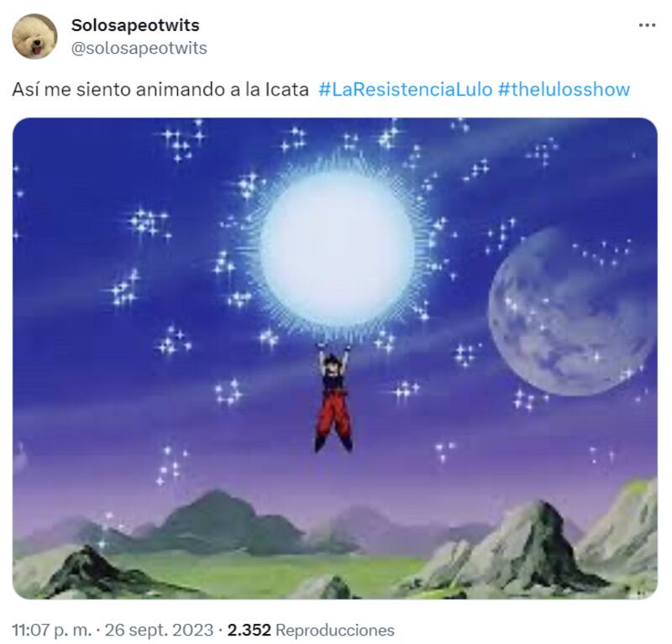
Task: Tap the flying character in red pants
Action: point(334,399)
